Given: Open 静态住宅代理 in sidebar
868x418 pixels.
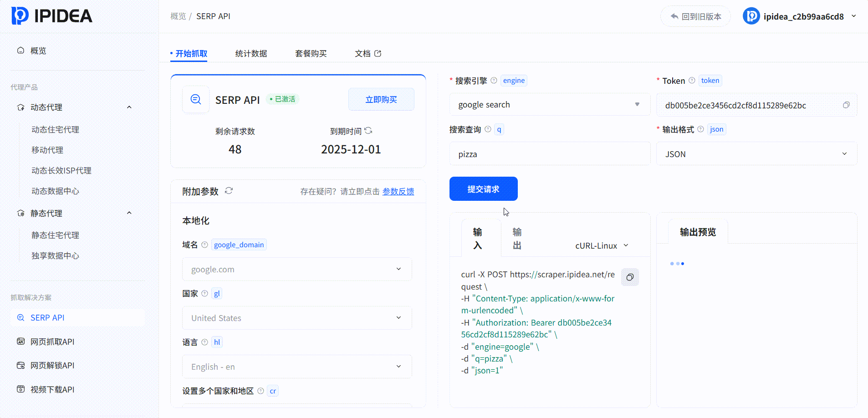Looking at the screenshot, I should [55, 235].
